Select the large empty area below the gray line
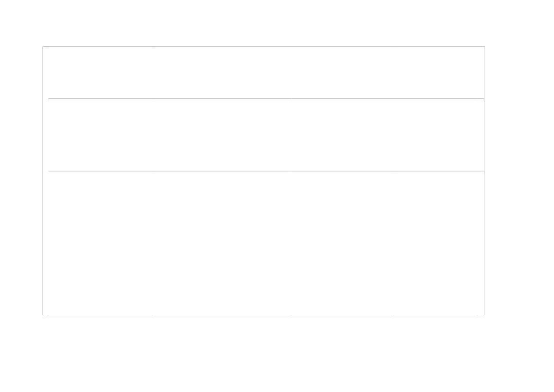Screen dimensions: 554x392 [x=264, y=243]
